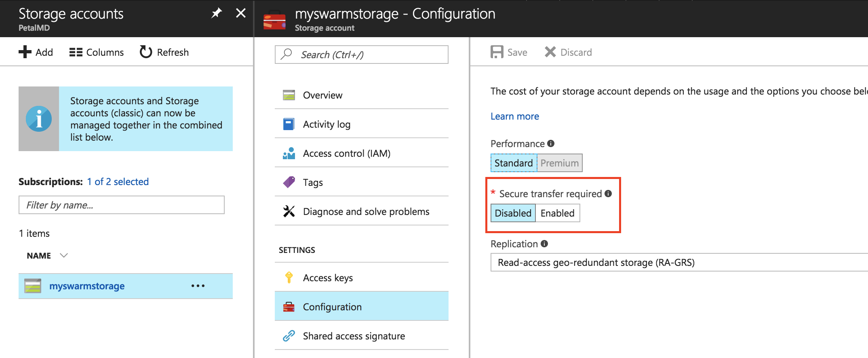Add a new storage account

pos(36,52)
